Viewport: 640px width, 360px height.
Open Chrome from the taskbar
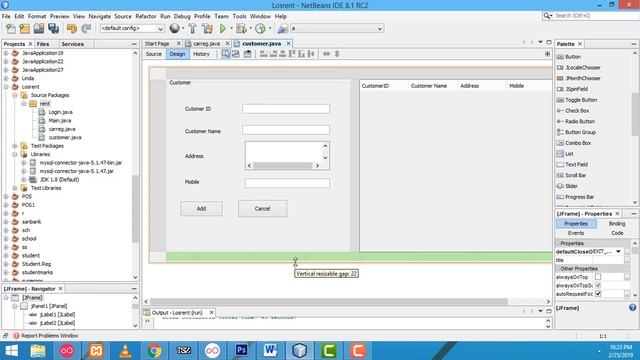click(154, 351)
